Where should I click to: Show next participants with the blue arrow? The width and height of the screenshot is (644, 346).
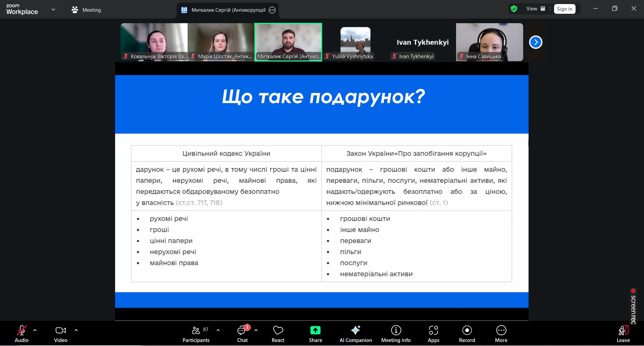[536, 42]
